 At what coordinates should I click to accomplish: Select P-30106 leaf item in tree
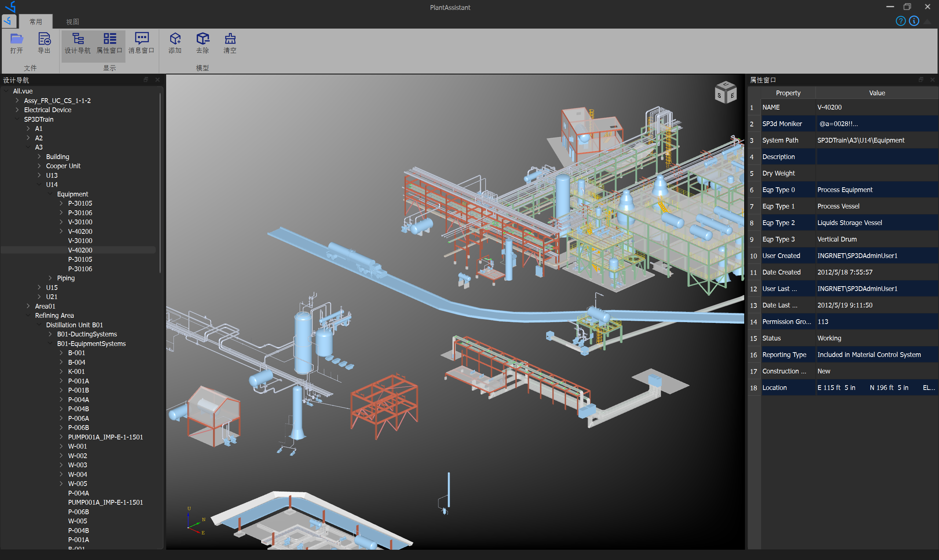click(x=80, y=269)
